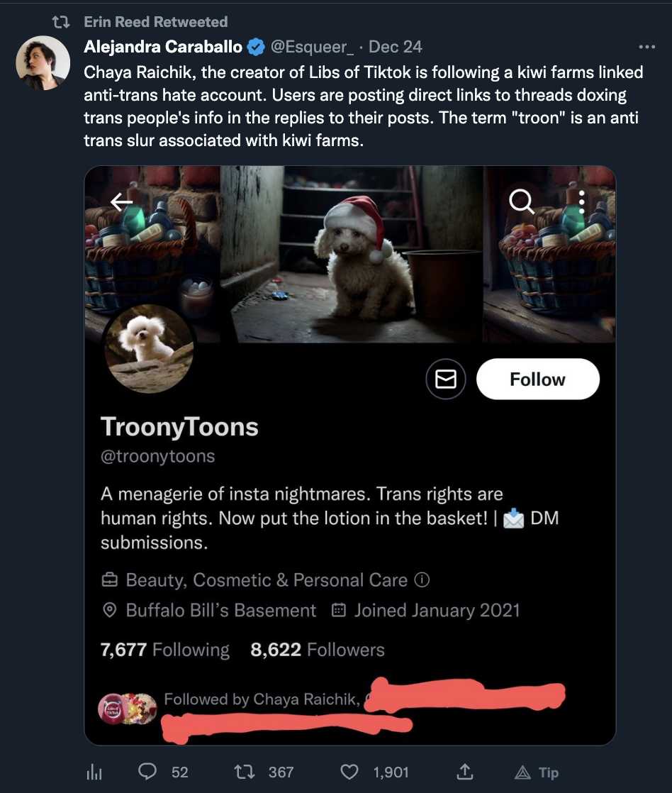Image resolution: width=672 pixels, height=793 pixels.
Task: Open the vertical dots profile menu
Action: (x=581, y=202)
